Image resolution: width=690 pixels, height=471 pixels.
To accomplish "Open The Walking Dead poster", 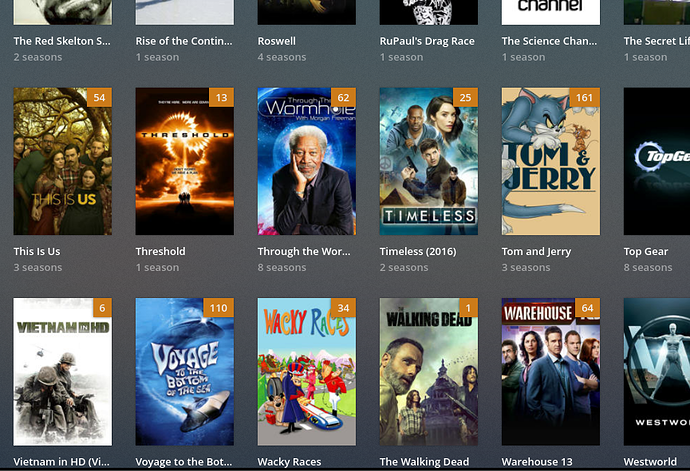I will click(x=429, y=372).
